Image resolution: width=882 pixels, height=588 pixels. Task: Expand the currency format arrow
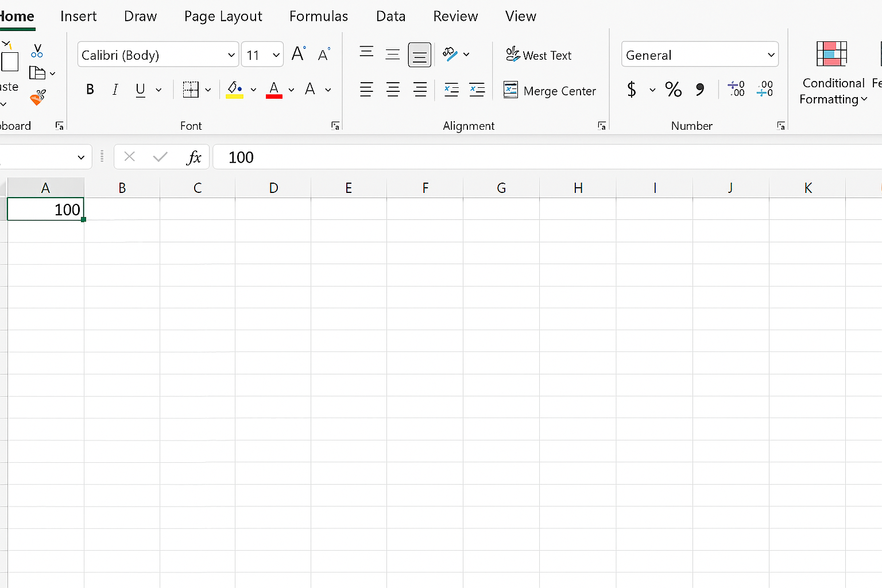652,90
